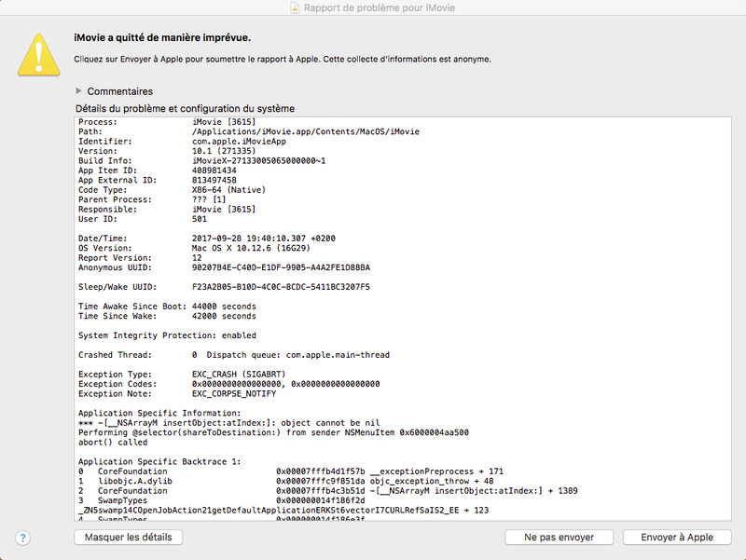Click User ID value 501
Image resolution: width=746 pixels, height=560 pixels.
point(200,219)
